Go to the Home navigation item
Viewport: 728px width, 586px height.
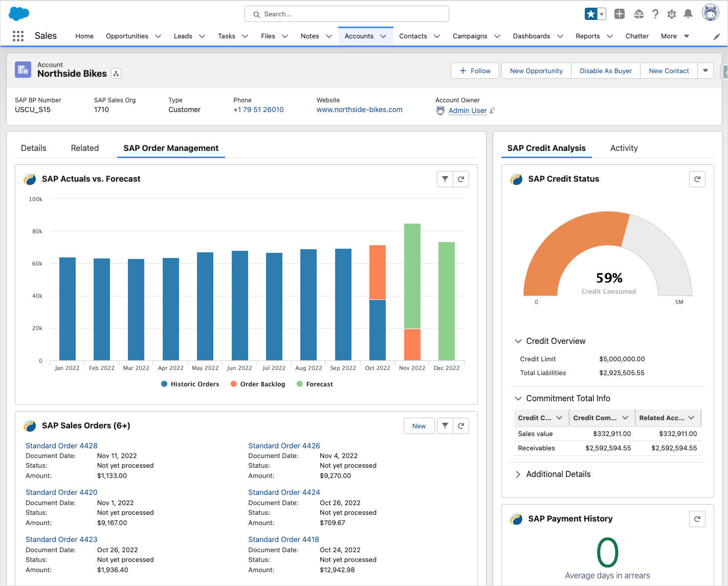84,36
